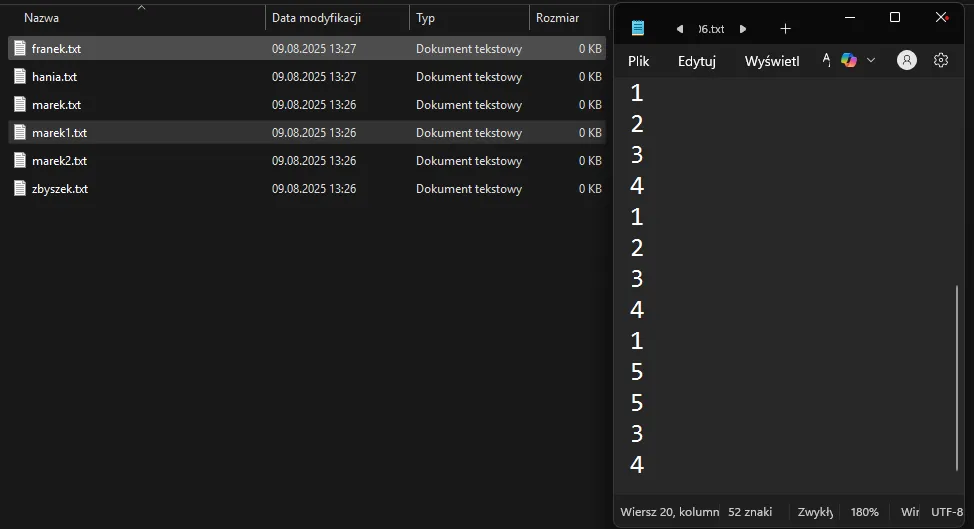Select the marek2.txt file

tap(59, 160)
